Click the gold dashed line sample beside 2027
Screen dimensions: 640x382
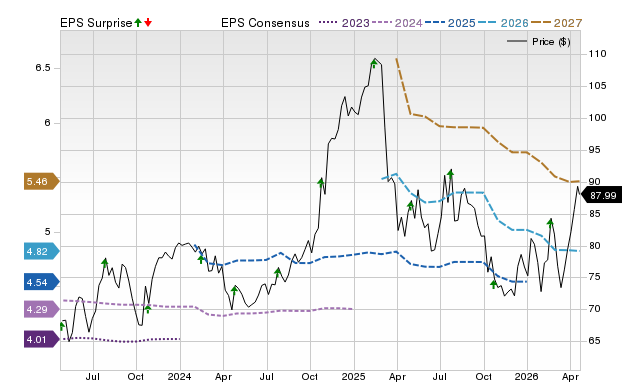click(x=541, y=22)
